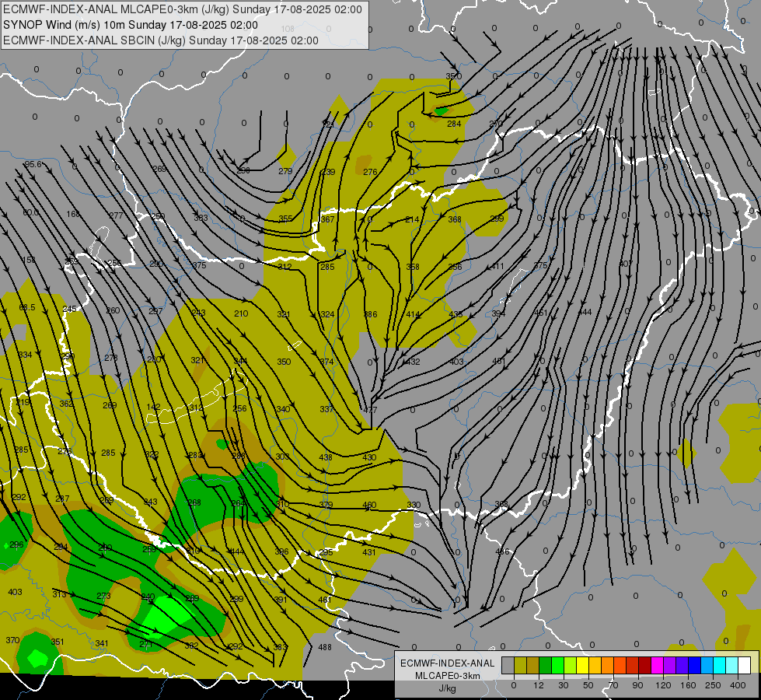Click the map value '214'
This screenshot has width=761, height=700.
pyautogui.click(x=411, y=219)
